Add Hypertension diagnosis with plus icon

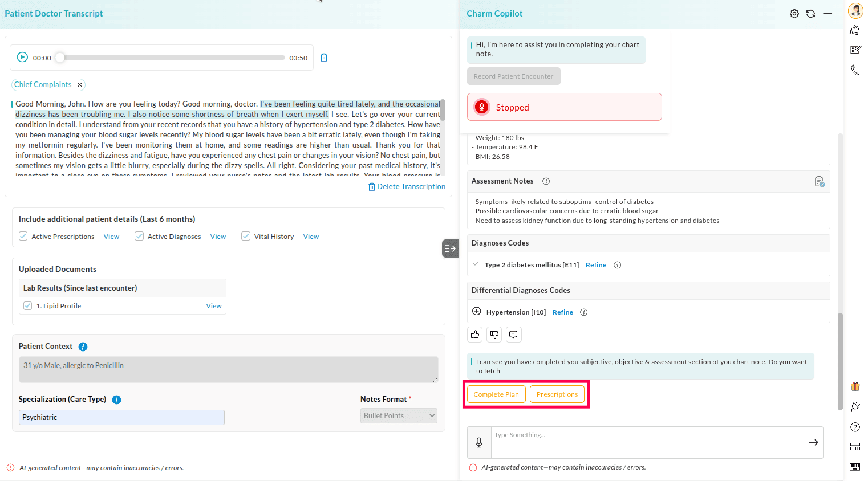point(477,311)
